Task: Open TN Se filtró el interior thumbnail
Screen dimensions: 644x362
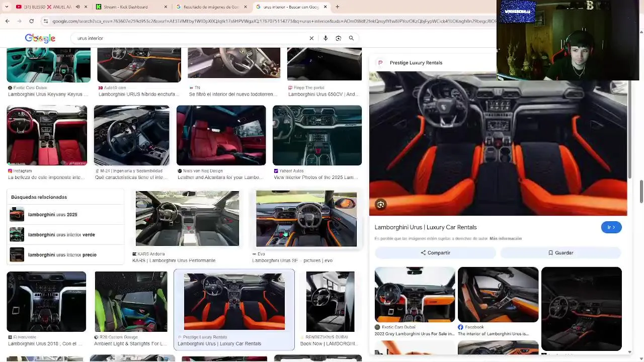Action: click(x=234, y=63)
